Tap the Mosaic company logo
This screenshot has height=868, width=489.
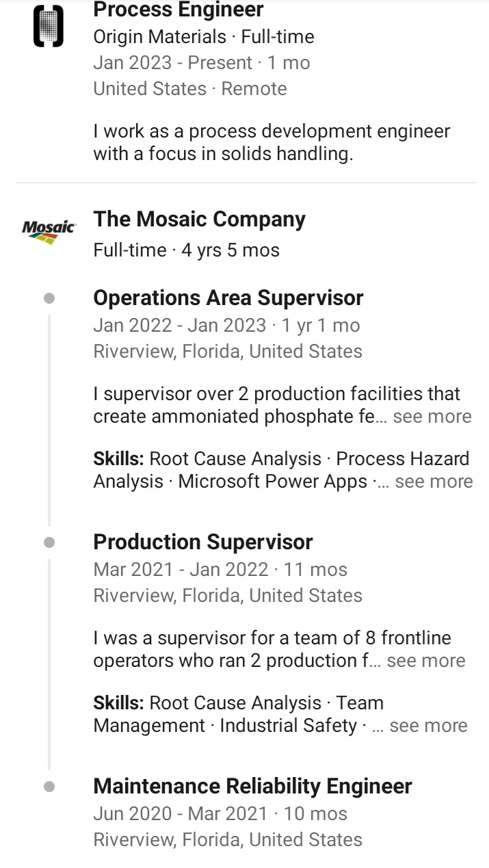click(x=49, y=231)
